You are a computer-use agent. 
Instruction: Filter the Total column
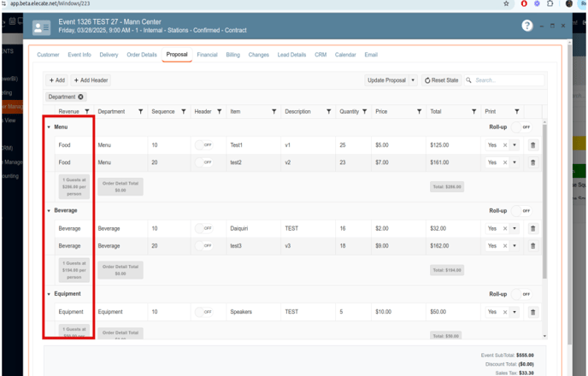click(x=474, y=112)
